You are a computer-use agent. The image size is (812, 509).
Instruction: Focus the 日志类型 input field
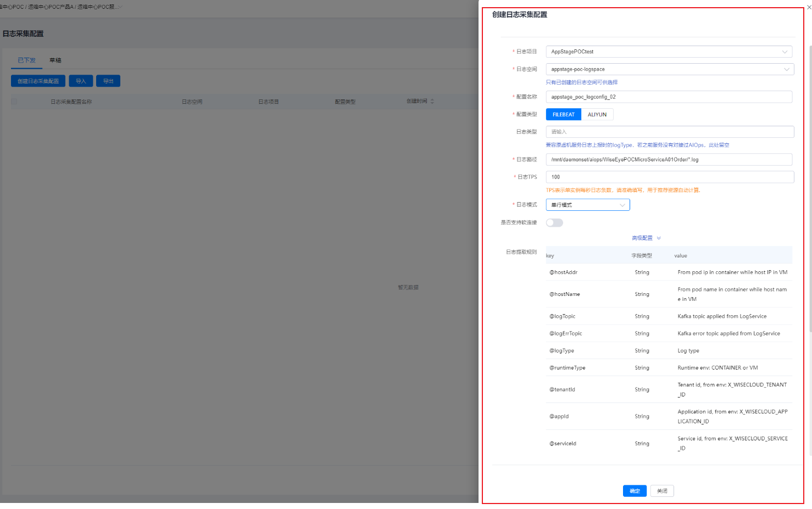pos(669,132)
